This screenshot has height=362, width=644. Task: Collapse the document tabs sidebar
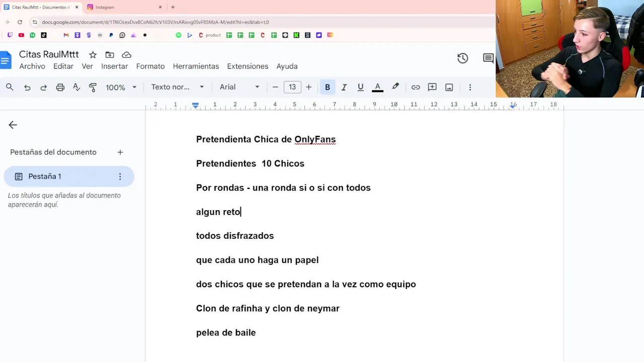(13, 125)
